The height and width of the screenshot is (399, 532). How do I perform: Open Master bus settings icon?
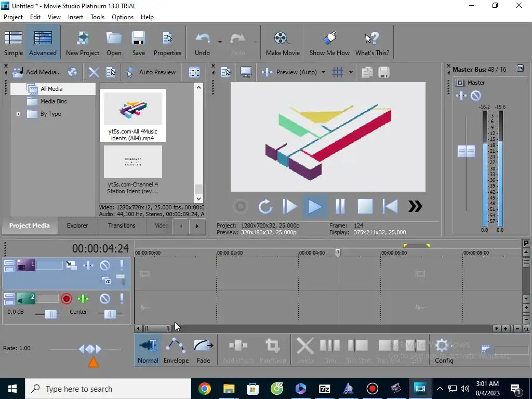(520, 69)
